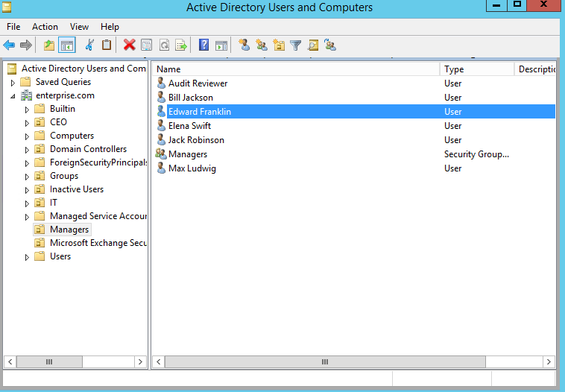Cut selection with the scissors icon

(89, 45)
